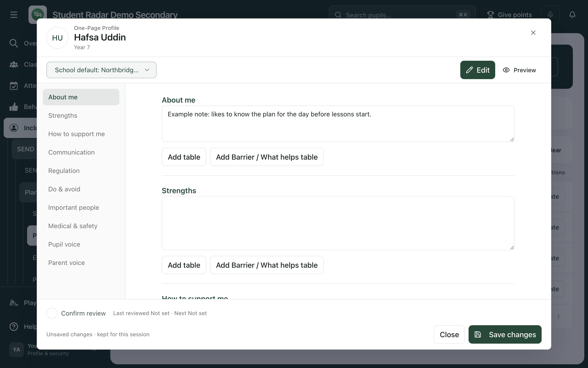Viewport: 588px width, 368px height.
Task: Click the Help question mark icon
Action: click(x=14, y=327)
